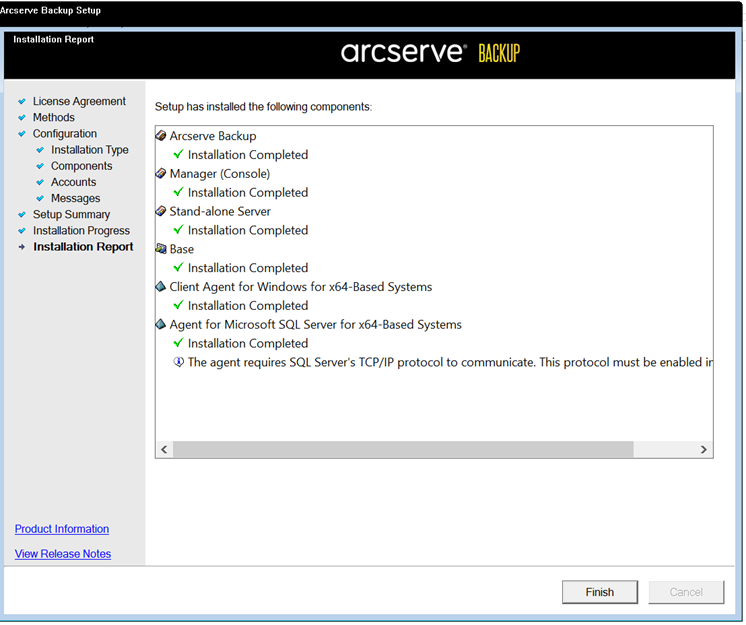Select the Components sub-step
This screenshot has width=746, height=625.
click(82, 166)
